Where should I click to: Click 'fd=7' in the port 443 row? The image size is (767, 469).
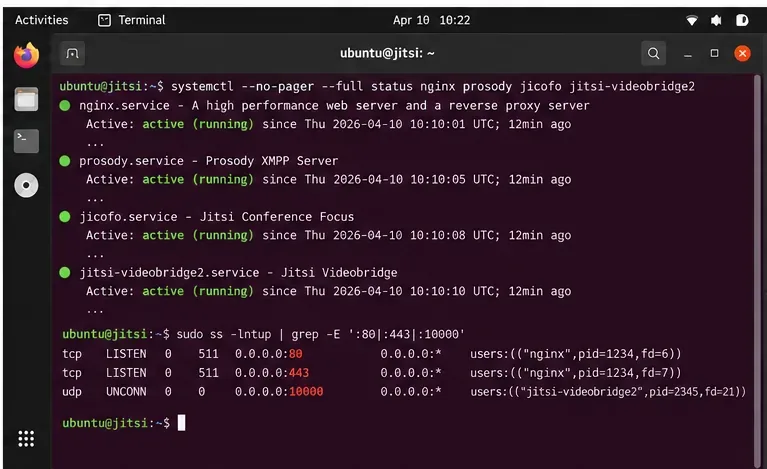pos(654,373)
